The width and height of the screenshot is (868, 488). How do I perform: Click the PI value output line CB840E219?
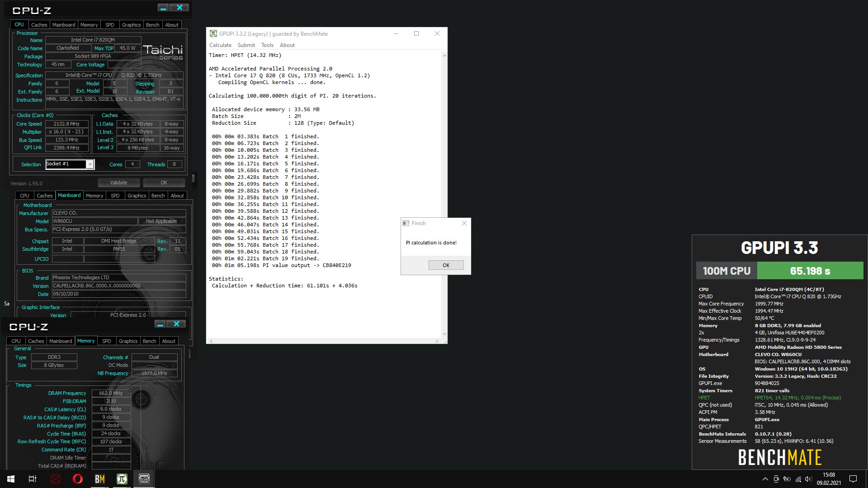click(x=281, y=265)
